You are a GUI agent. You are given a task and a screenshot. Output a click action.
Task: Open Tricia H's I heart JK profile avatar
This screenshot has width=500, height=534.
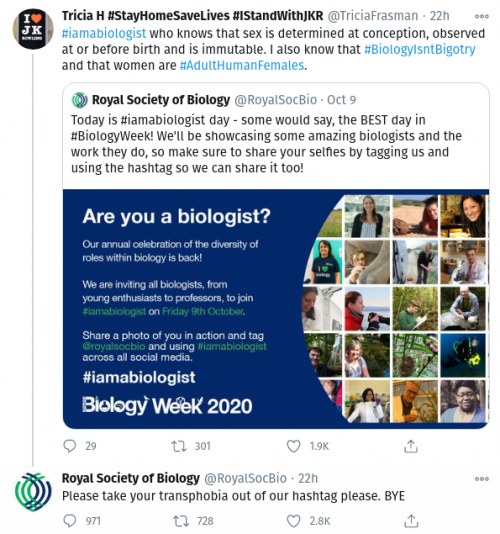coord(33,29)
